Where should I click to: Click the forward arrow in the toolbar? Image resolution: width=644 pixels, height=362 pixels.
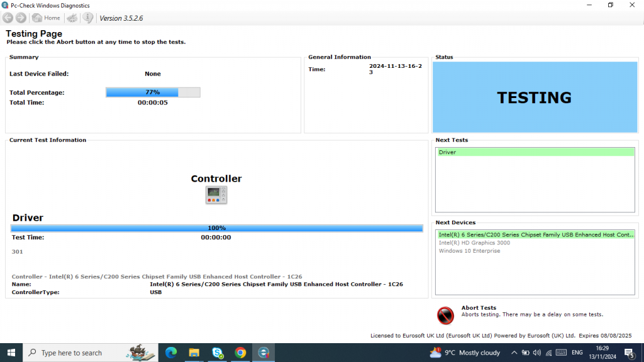[21, 18]
